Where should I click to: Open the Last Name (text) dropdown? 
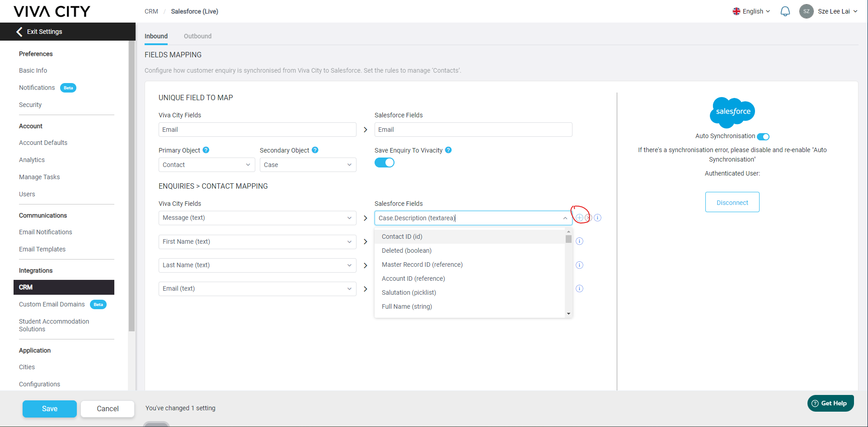click(257, 265)
